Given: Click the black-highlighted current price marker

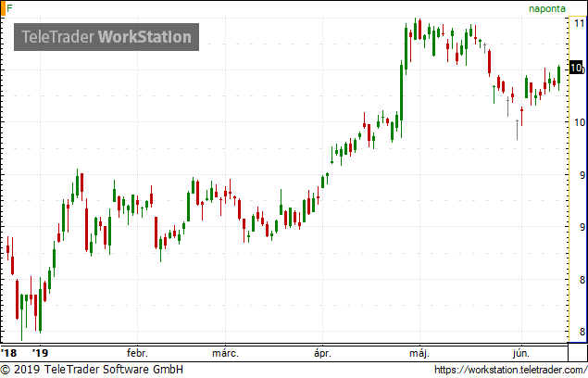Looking at the screenshot, I should click(576, 68).
